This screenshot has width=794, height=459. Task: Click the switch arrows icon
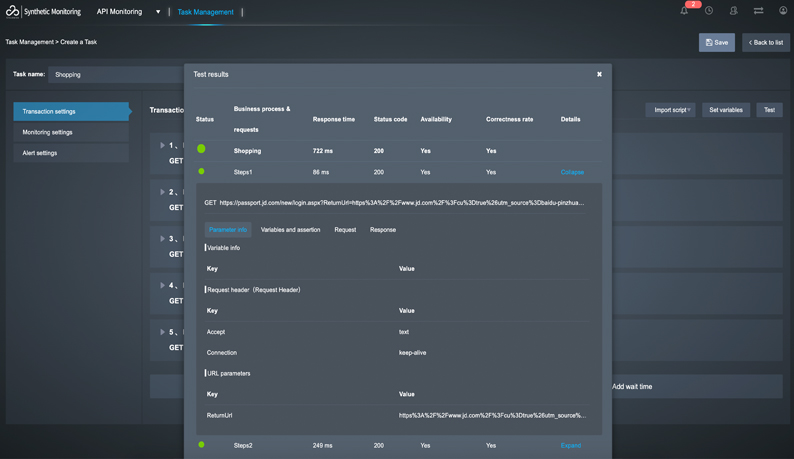pos(758,11)
